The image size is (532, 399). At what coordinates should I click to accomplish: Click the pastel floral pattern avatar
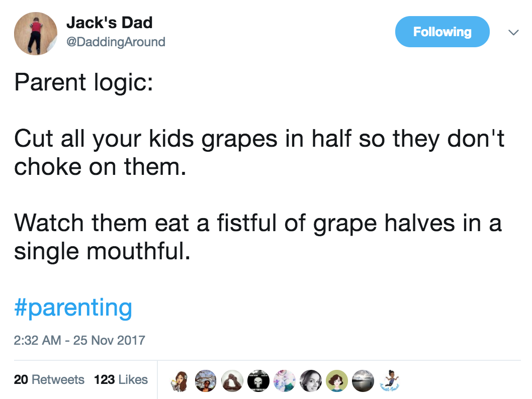coord(284,381)
